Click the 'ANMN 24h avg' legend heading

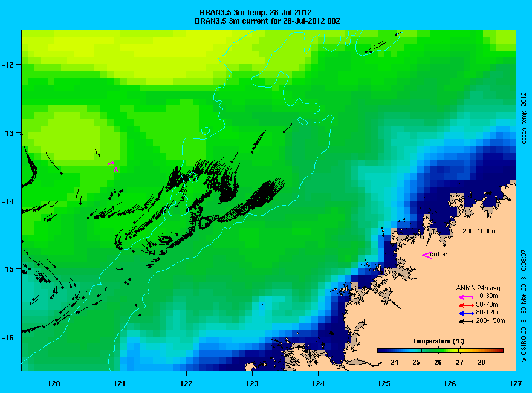coord(478,288)
